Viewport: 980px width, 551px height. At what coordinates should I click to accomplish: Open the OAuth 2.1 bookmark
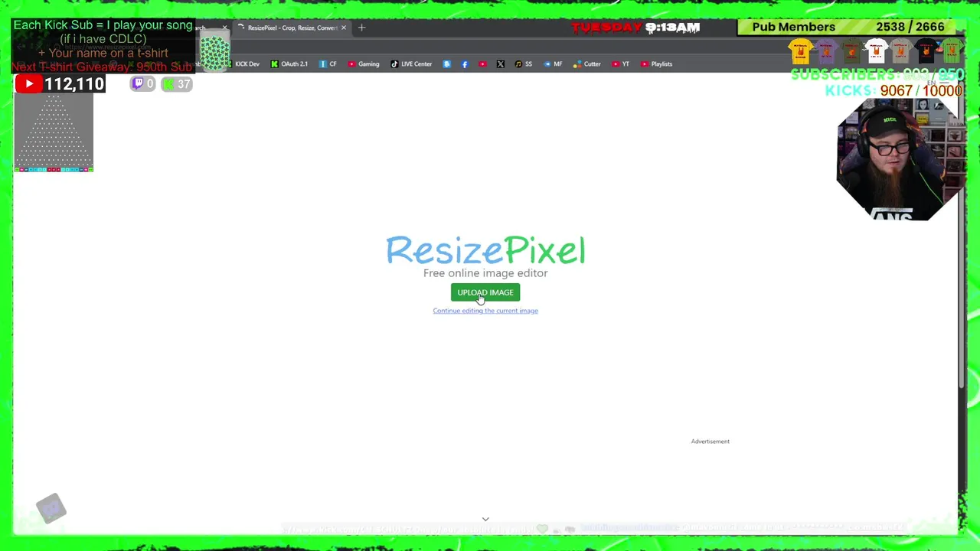[289, 64]
